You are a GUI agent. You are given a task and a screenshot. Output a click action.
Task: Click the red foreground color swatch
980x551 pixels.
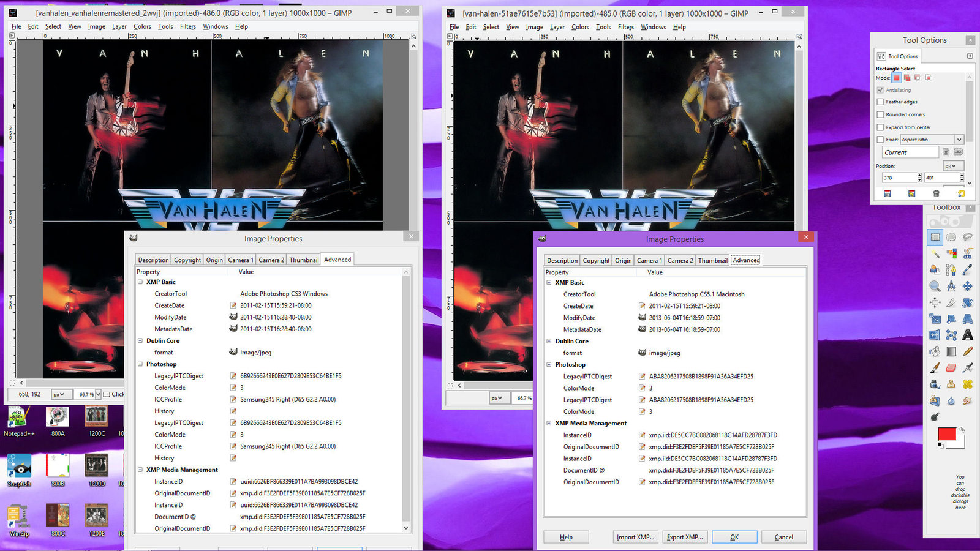point(946,434)
